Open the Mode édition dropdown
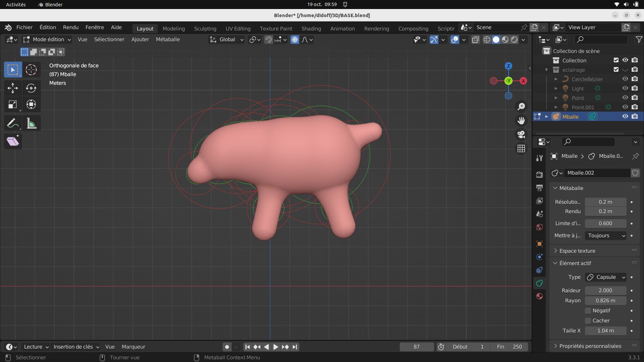This screenshot has height=362, width=644. tap(47, 40)
